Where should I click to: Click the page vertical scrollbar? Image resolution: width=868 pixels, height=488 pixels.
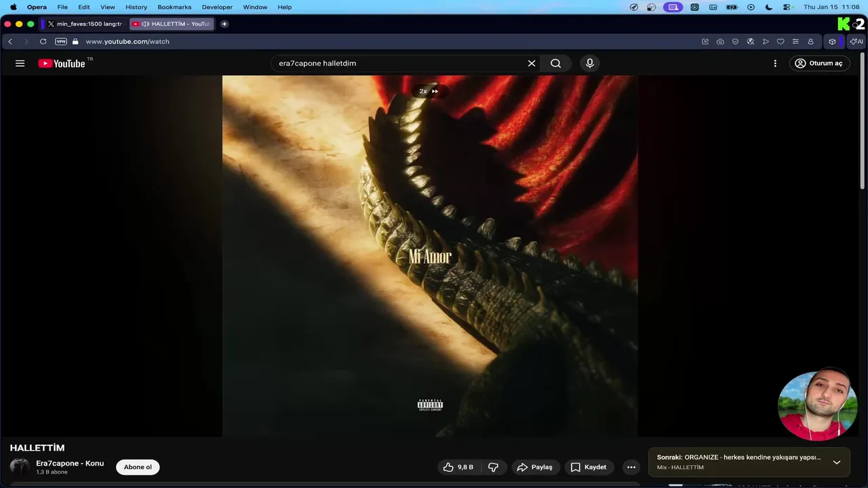863,122
